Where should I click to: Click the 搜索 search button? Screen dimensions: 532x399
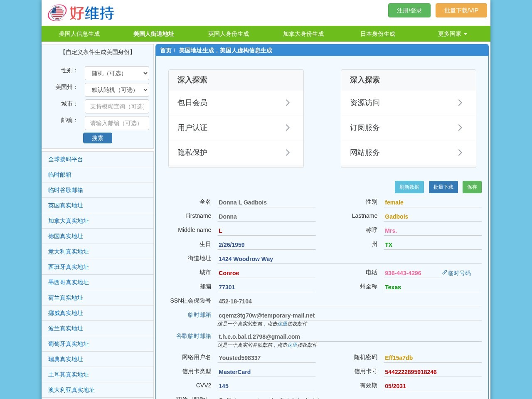click(98, 138)
